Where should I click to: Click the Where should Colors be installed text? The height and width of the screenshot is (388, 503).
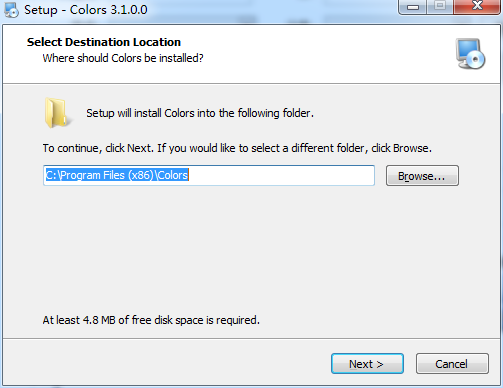[x=123, y=58]
